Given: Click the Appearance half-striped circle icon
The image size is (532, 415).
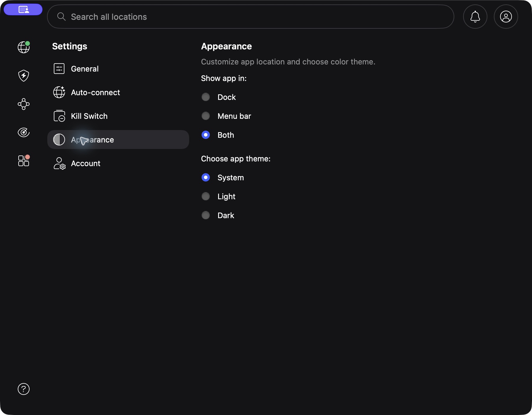Looking at the screenshot, I should 59,140.
